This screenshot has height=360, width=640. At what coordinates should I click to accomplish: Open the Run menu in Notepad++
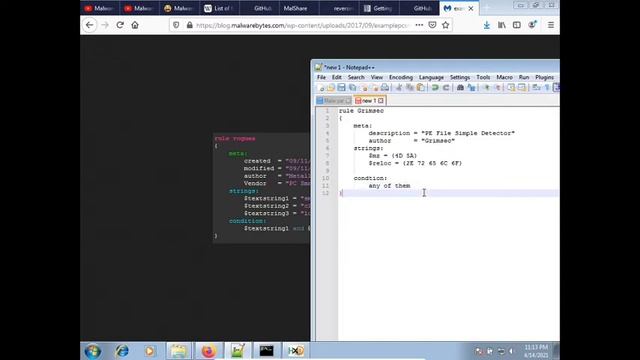[x=524, y=77]
